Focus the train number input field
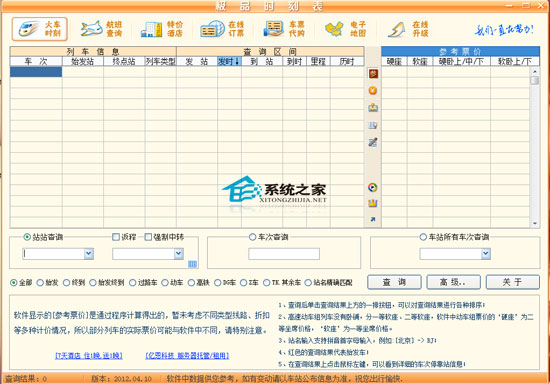The width and height of the screenshot is (550, 384). tap(284, 254)
